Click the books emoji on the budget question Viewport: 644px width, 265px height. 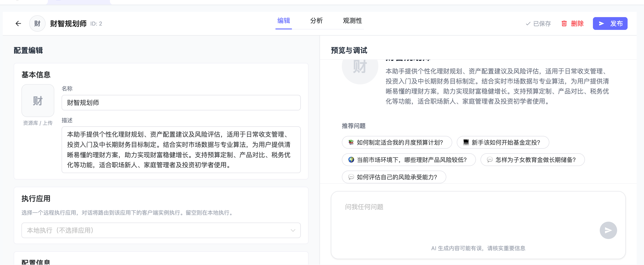pyautogui.click(x=351, y=142)
